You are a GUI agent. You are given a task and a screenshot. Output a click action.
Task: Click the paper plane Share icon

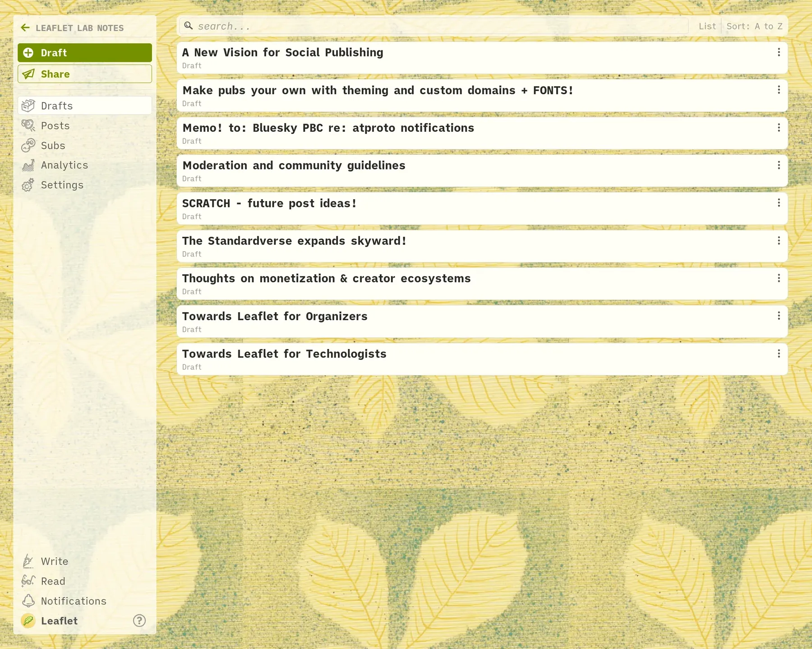(28, 74)
